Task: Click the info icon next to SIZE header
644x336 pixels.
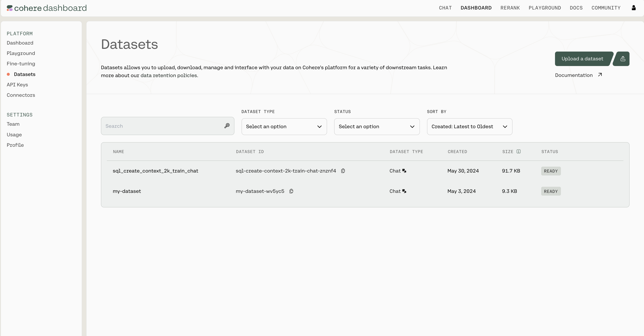Action: [x=519, y=151]
